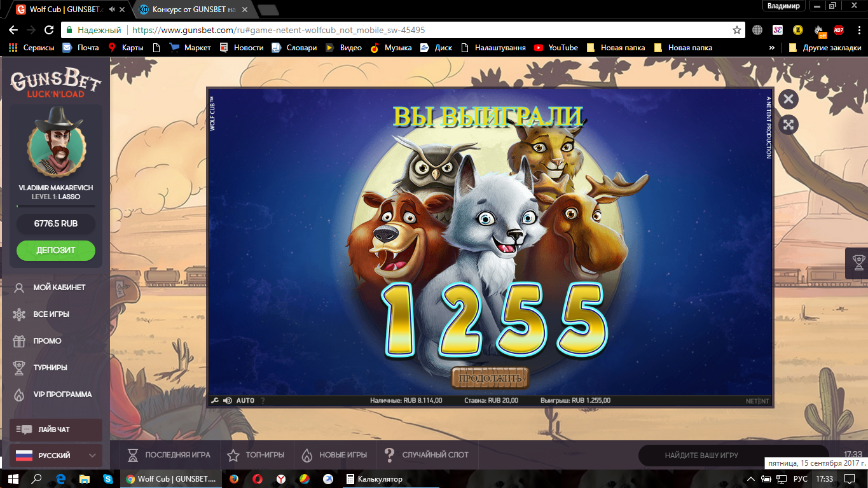Screen dimensions: 868x488
Task: Open a new browser tab
Action: click(x=268, y=10)
